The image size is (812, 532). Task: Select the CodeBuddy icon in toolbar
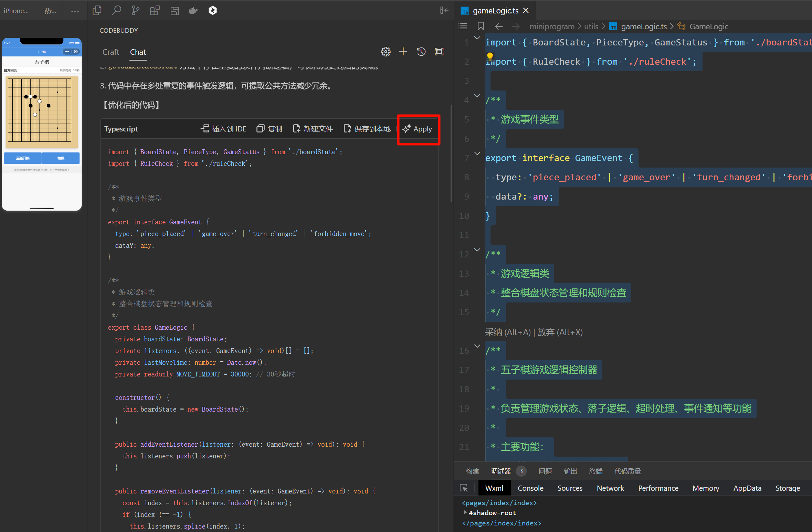(213, 11)
